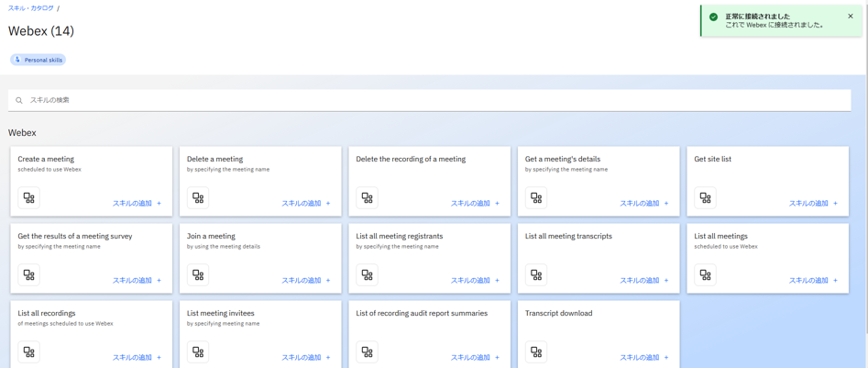
Task: Add the Create a meeting skill
Action: pyautogui.click(x=137, y=204)
